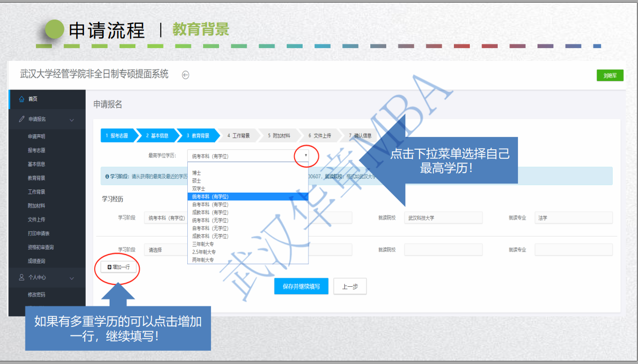
Task: Open the 学习阶段 dropdown showing 请选择
Action: pyautogui.click(x=166, y=250)
